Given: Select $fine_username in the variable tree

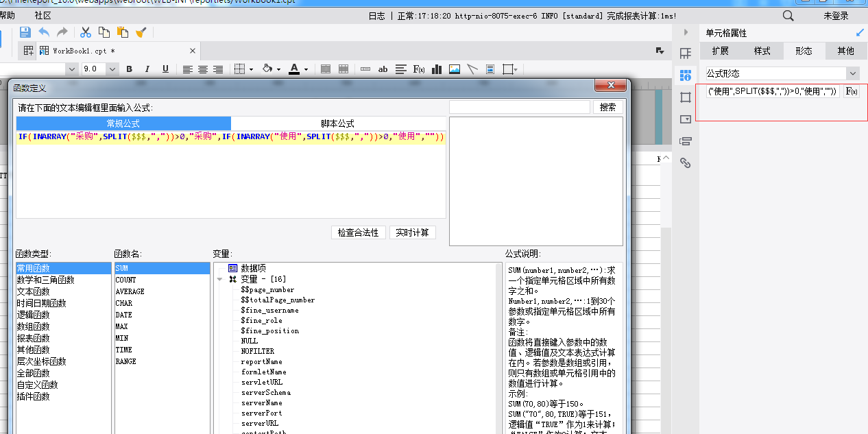Looking at the screenshot, I should 269,310.
